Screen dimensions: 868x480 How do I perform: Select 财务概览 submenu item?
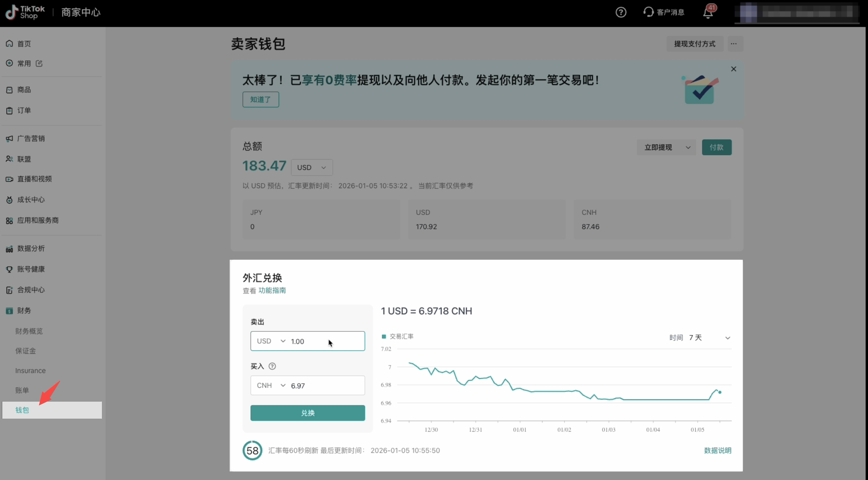pyautogui.click(x=29, y=331)
